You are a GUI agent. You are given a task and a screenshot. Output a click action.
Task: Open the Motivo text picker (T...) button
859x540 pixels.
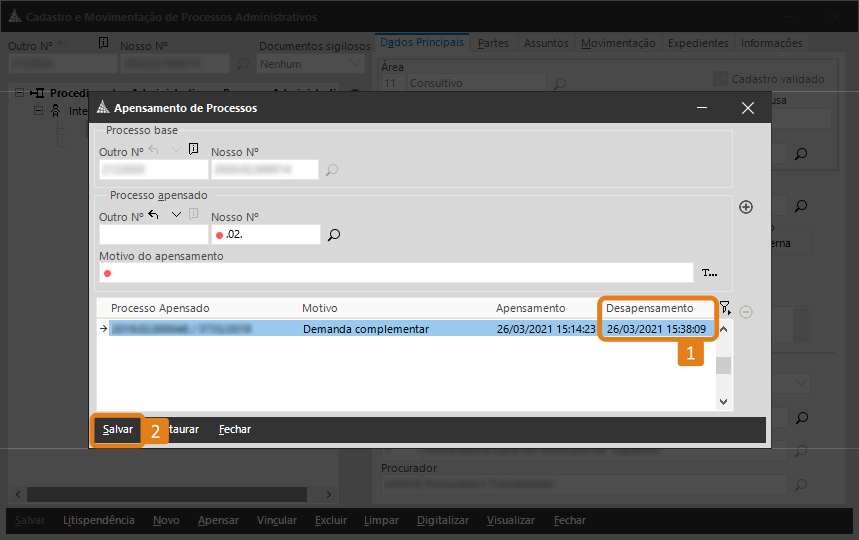[710, 273]
